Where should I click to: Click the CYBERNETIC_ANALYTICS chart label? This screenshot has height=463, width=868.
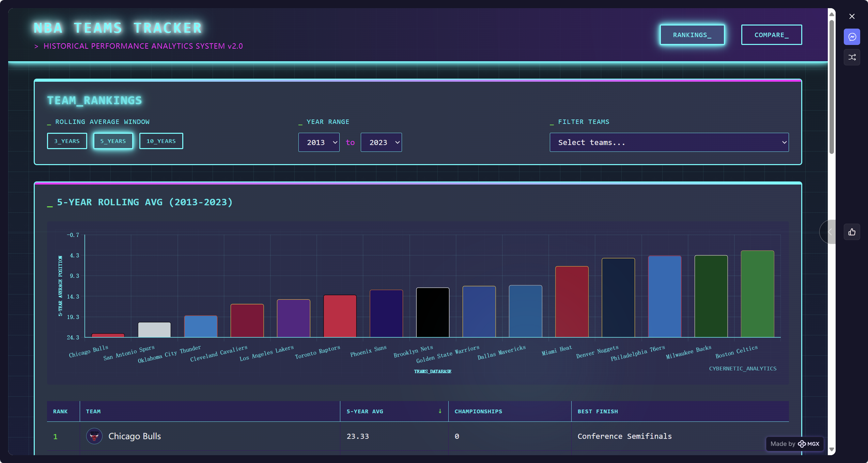click(x=743, y=369)
